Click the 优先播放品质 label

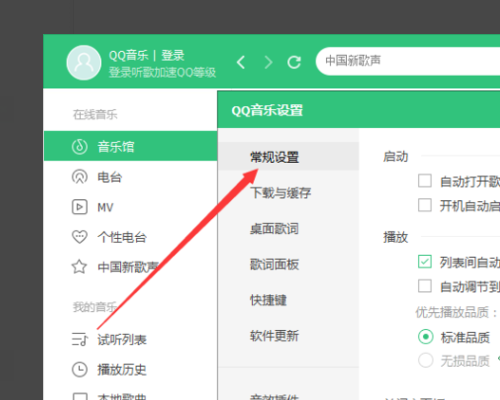(455, 312)
